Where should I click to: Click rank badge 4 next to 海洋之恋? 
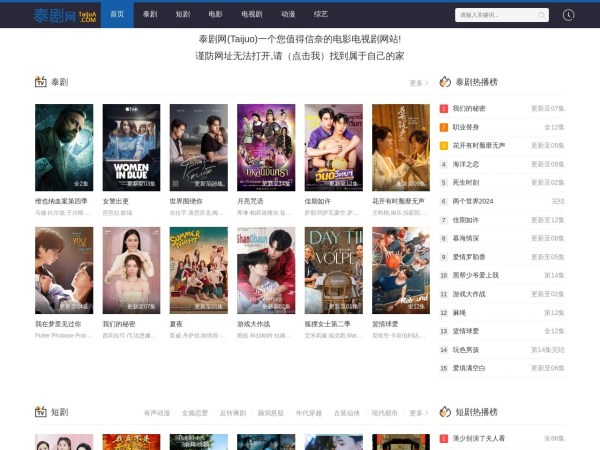coord(443,164)
